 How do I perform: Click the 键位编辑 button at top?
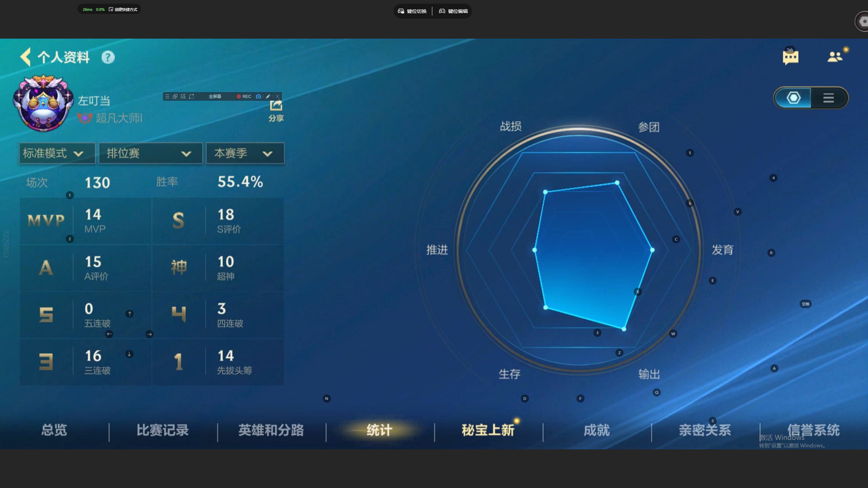[453, 11]
